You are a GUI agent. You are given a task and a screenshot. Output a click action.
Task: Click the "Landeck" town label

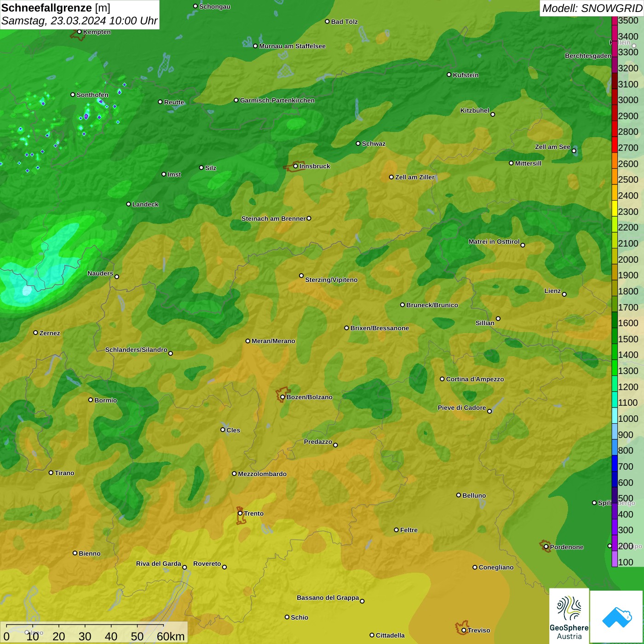(145, 204)
